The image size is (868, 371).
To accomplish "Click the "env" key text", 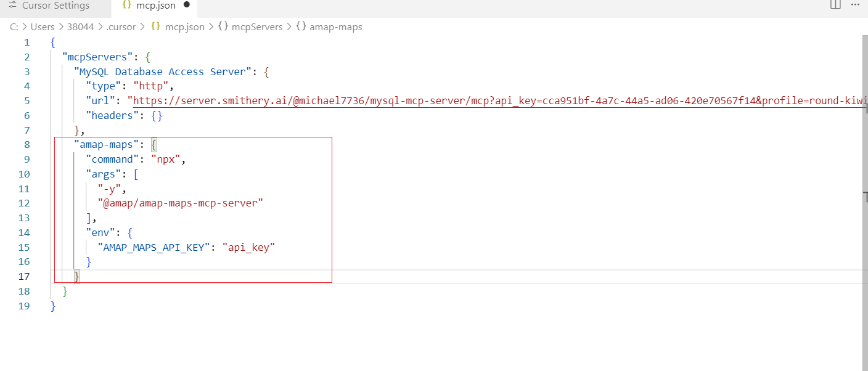I will [100, 233].
